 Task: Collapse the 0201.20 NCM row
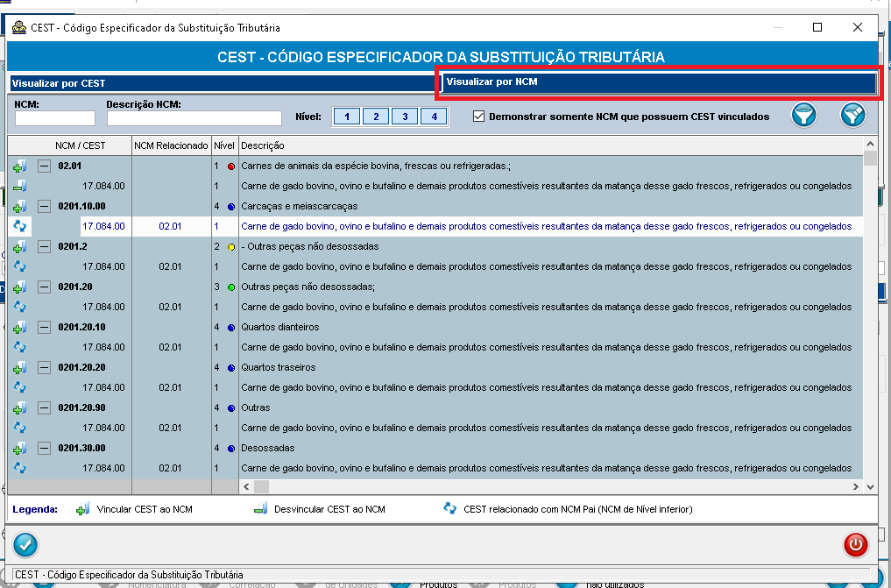click(x=45, y=287)
